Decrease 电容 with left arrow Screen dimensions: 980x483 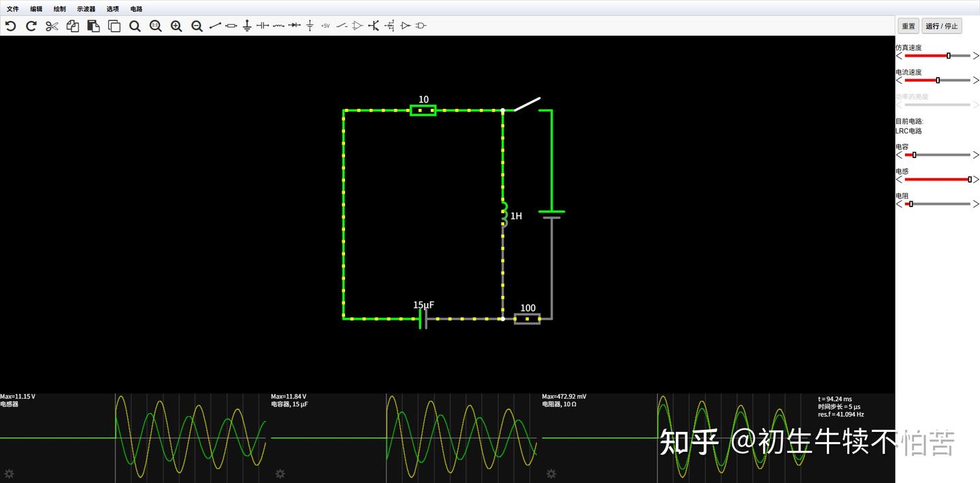click(899, 155)
